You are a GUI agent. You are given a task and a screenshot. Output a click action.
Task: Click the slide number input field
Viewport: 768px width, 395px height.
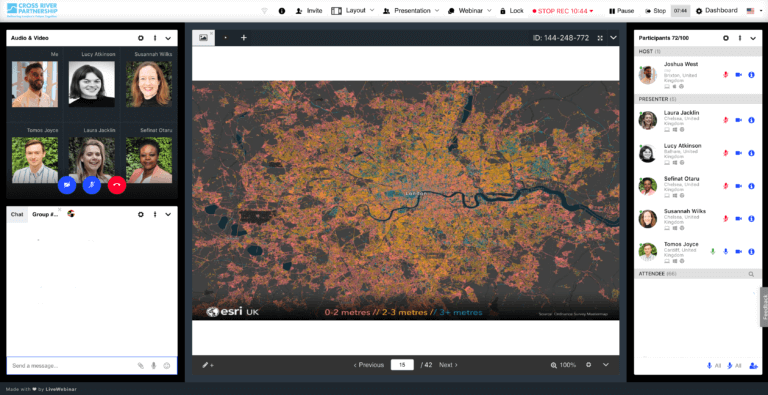tap(402, 365)
